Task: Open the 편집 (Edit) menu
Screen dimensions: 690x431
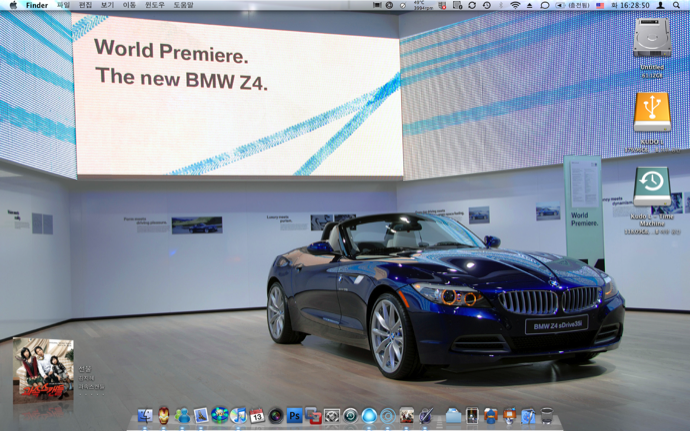Action: coord(85,5)
